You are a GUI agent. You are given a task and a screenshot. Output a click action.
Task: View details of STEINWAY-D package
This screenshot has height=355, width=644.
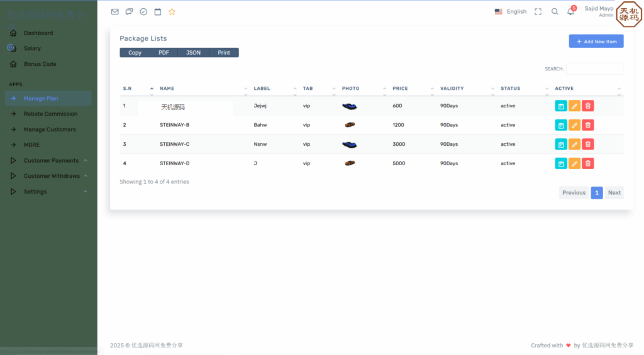coord(561,163)
